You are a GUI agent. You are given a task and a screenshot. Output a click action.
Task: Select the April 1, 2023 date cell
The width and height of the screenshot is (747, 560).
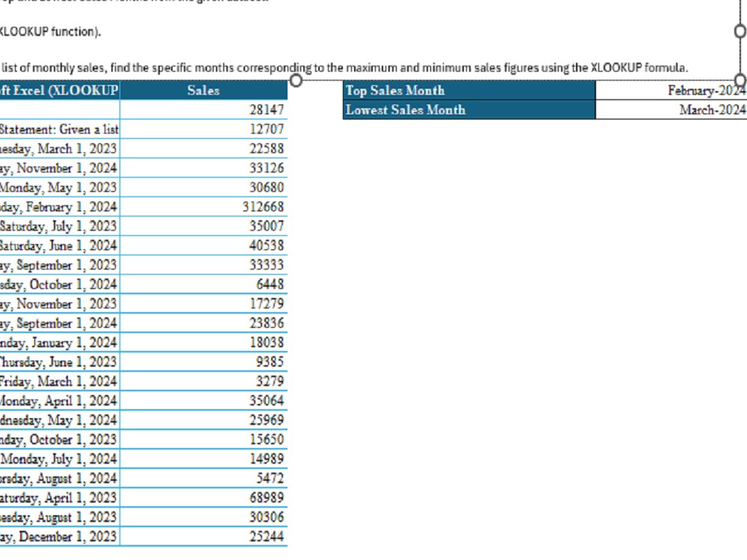(x=60, y=497)
